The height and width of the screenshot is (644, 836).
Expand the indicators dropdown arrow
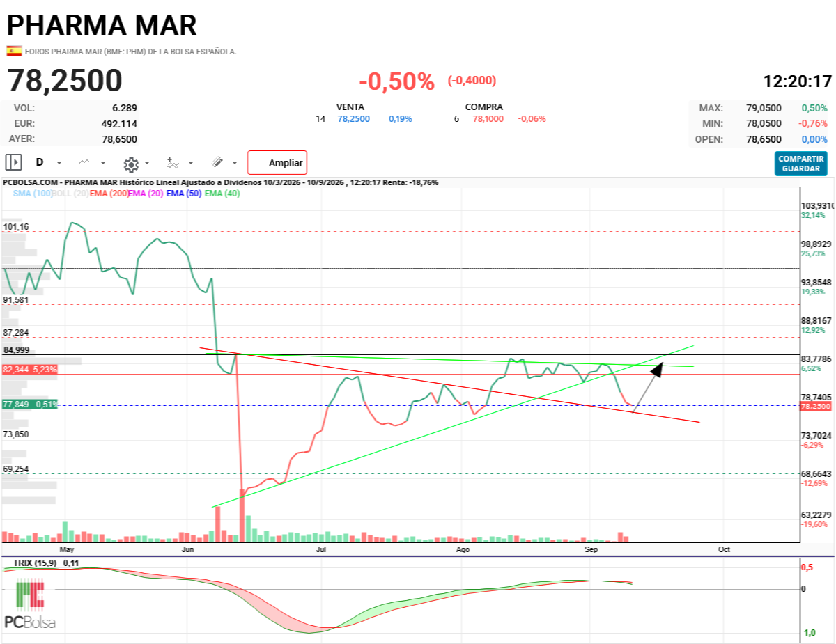coord(191,163)
